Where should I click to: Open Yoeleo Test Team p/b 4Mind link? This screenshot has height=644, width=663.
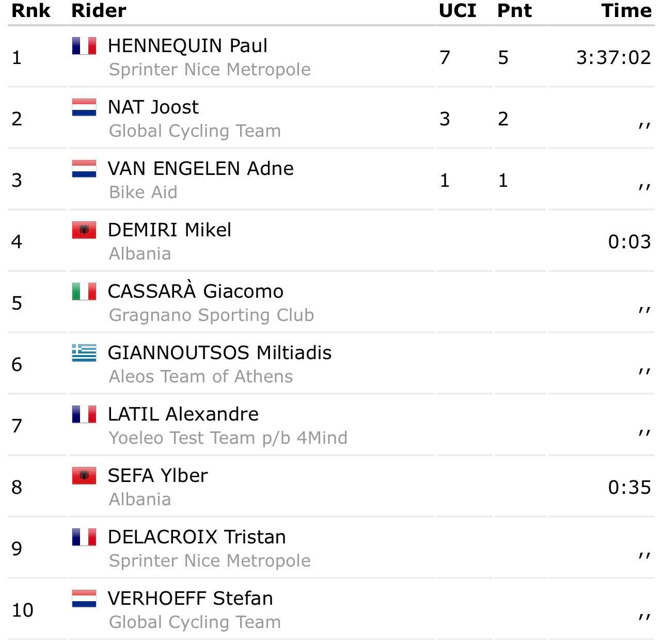pyautogui.click(x=228, y=438)
